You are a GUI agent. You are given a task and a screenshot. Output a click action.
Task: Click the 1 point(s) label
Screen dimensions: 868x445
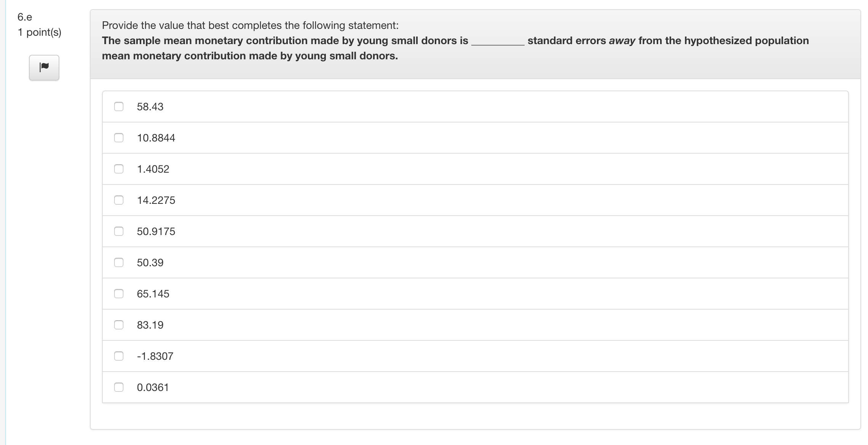(40, 32)
